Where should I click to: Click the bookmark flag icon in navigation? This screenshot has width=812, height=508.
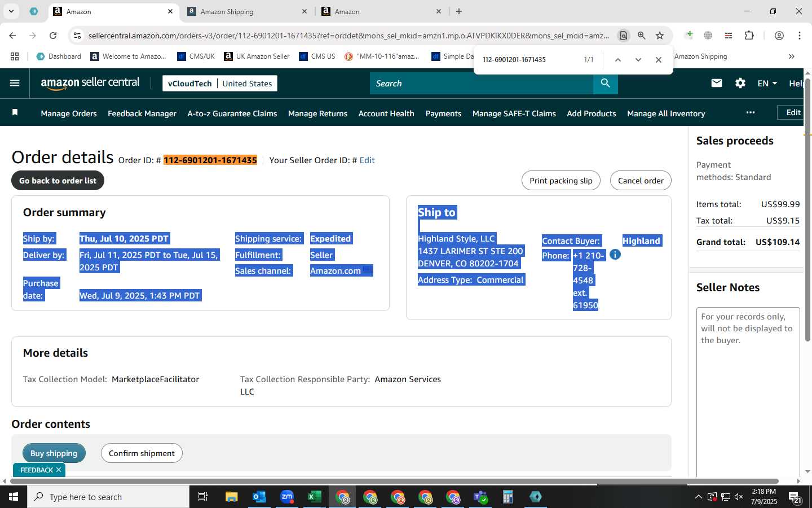pos(15,113)
